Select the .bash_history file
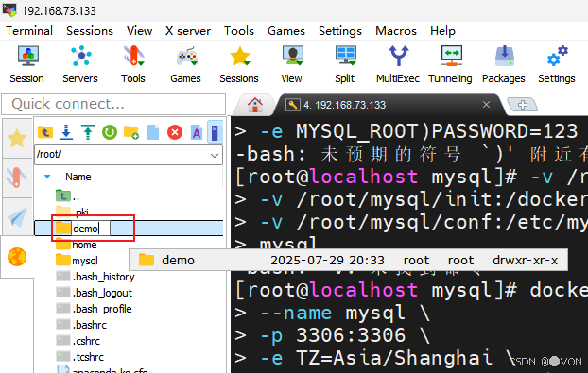 (95, 277)
